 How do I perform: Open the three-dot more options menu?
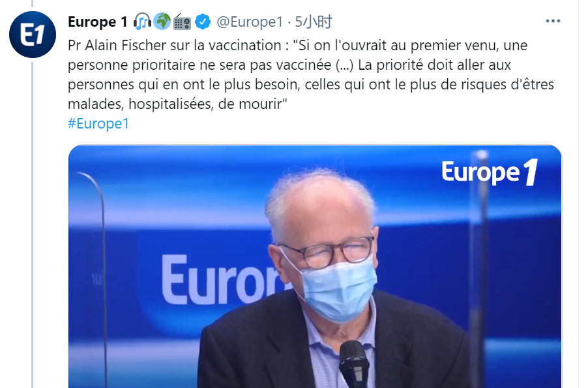[x=553, y=21]
